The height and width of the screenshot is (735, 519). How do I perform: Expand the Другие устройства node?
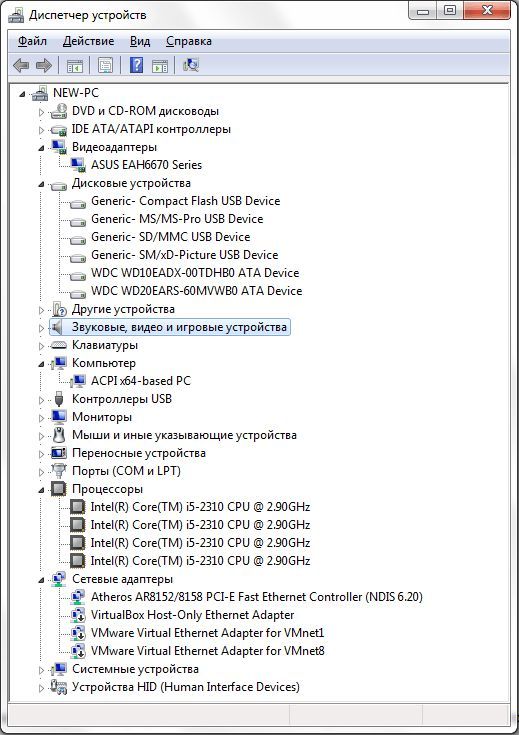[x=41, y=310]
